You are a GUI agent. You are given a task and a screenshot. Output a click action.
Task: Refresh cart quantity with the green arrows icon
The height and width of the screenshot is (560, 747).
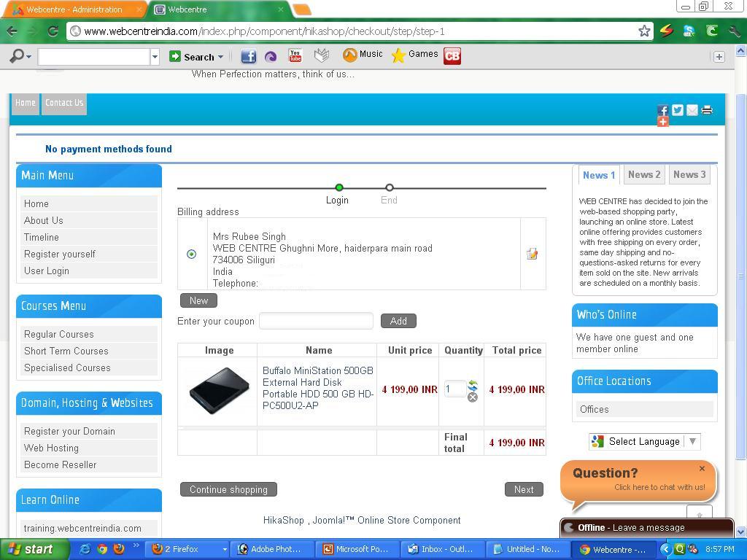pyautogui.click(x=473, y=385)
